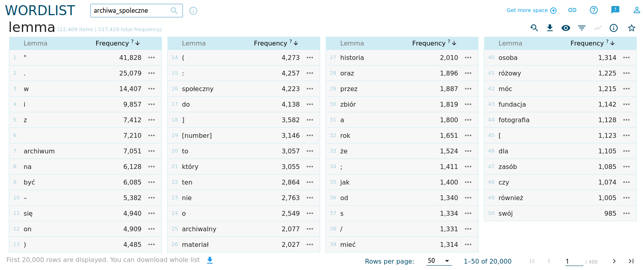The width and height of the screenshot is (644, 270).
Task: Open more options for społeczny row
Action: [310, 89]
